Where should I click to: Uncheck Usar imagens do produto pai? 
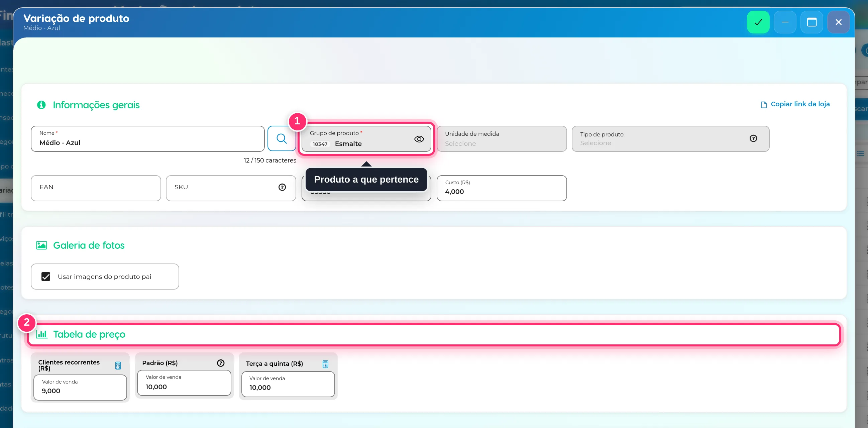pyautogui.click(x=46, y=276)
